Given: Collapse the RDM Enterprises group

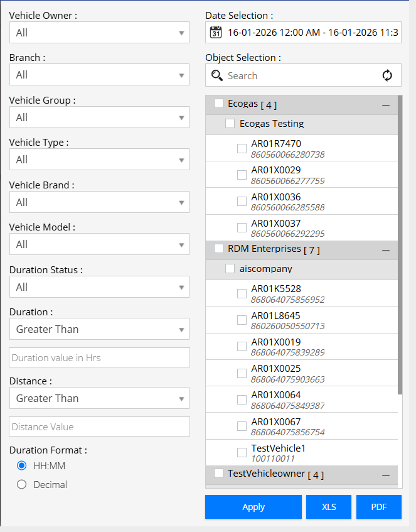Looking at the screenshot, I should point(386,250).
